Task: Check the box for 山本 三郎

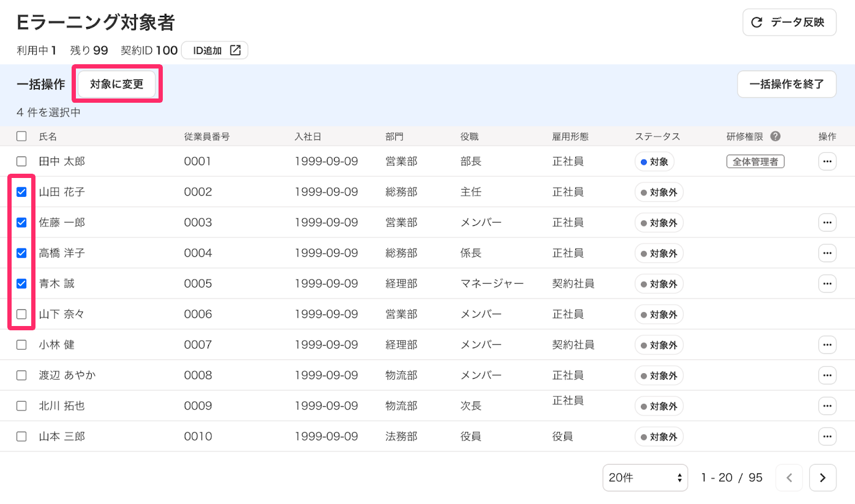Action: 21,437
